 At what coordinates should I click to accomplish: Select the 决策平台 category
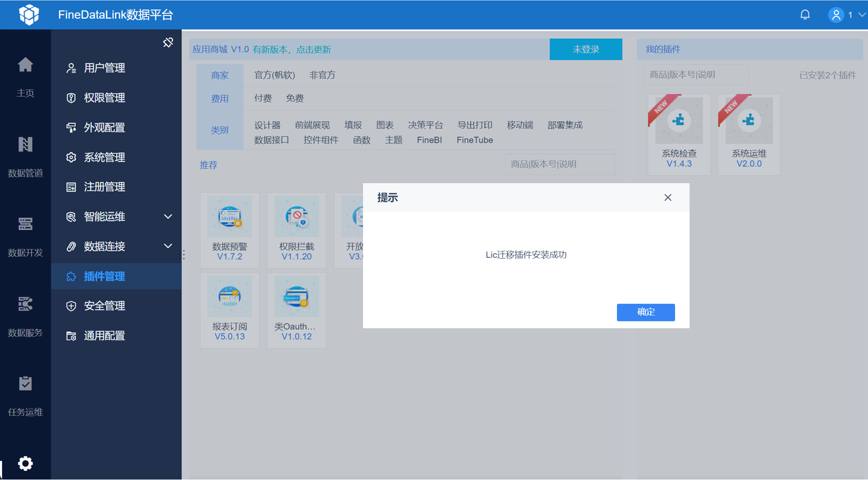(x=425, y=125)
